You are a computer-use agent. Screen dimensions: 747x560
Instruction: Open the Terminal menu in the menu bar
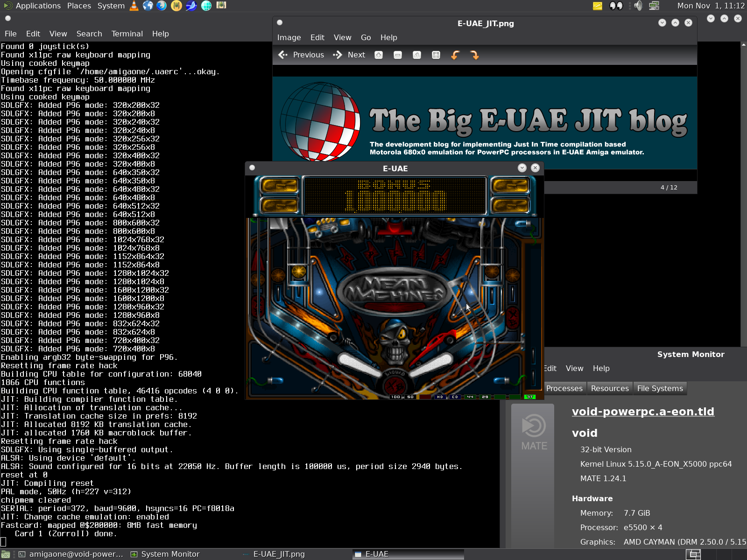[x=127, y=34]
